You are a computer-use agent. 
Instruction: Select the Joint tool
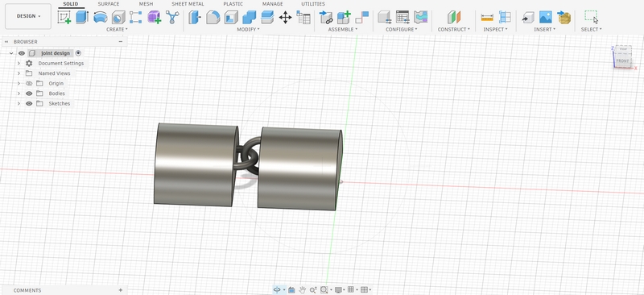(x=361, y=17)
